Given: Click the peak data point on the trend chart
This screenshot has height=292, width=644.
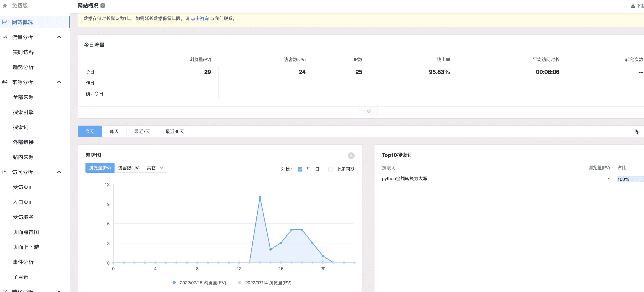Looking at the screenshot, I should pyautogui.click(x=260, y=197).
